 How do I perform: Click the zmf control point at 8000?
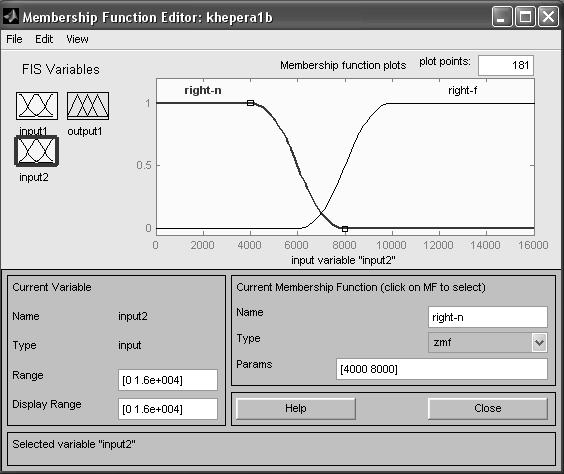point(345,229)
